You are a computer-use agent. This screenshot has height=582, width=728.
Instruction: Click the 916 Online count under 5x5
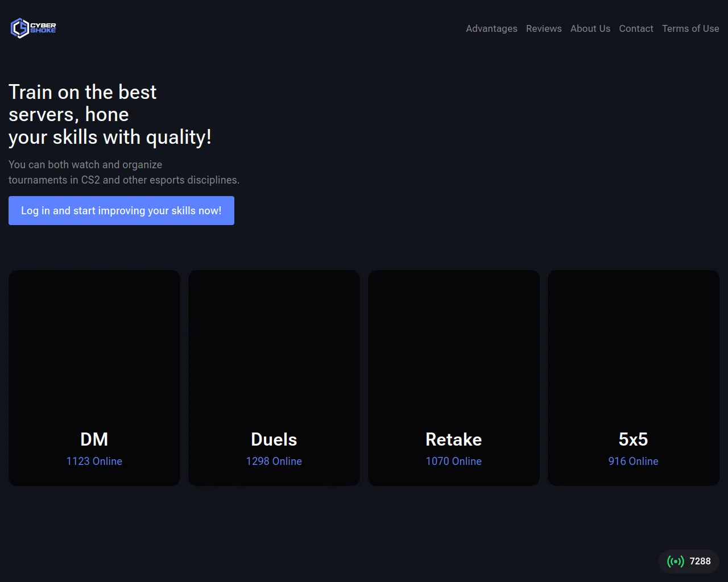(634, 461)
